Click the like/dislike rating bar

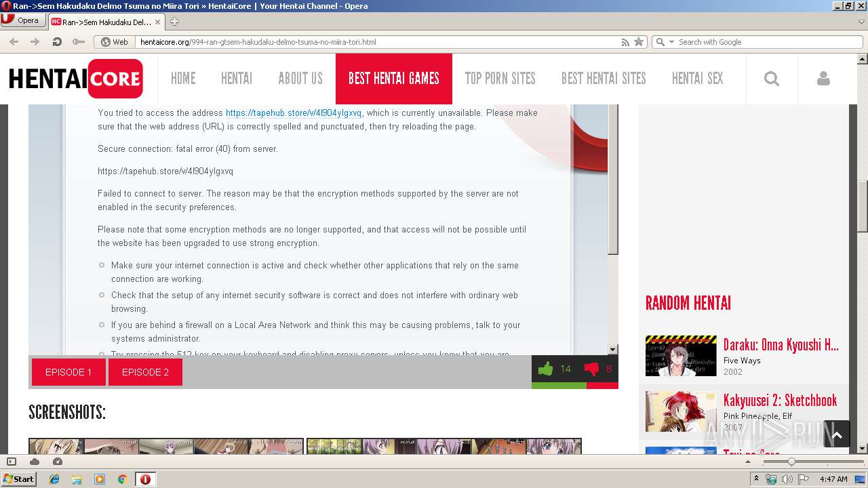pos(574,386)
